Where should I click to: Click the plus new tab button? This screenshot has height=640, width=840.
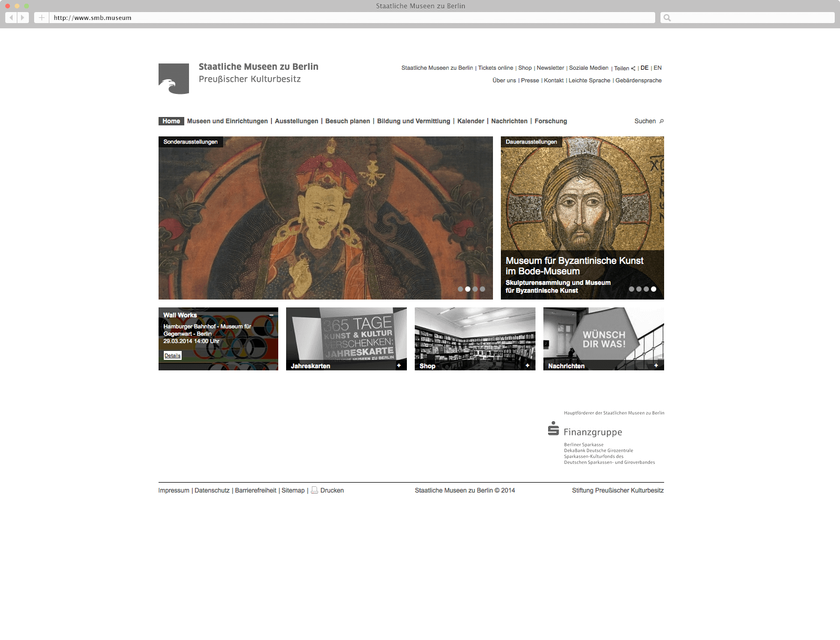click(41, 17)
